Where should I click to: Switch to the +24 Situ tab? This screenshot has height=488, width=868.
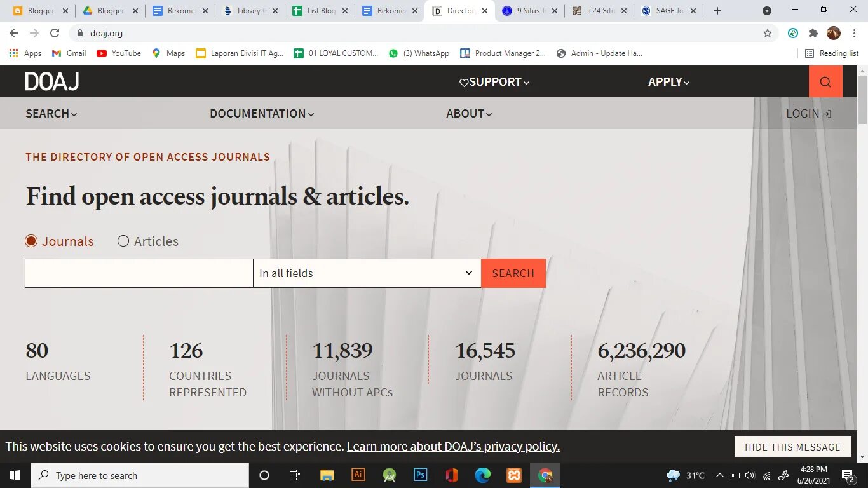[x=599, y=11]
